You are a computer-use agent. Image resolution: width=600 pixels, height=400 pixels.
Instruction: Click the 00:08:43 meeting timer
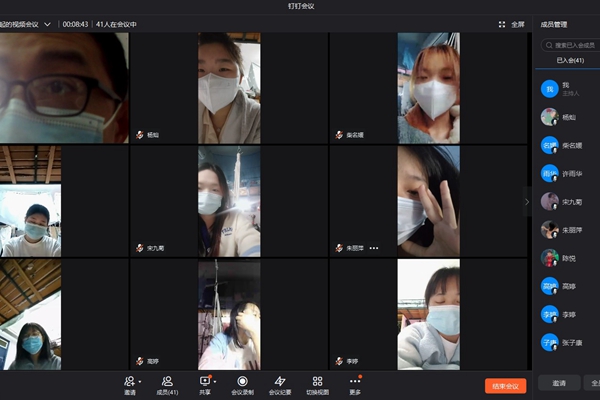(75, 24)
